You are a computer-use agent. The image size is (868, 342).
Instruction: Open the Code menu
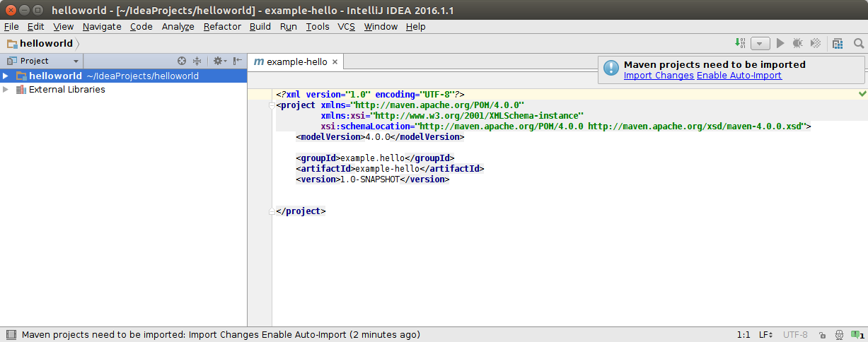[x=141, y=26]
